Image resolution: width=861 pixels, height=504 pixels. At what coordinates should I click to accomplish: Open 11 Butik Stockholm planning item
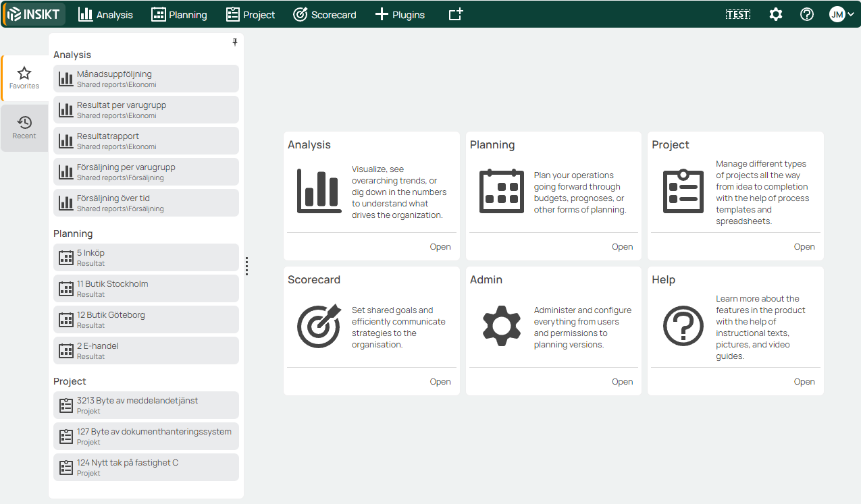tap(146, 288)
